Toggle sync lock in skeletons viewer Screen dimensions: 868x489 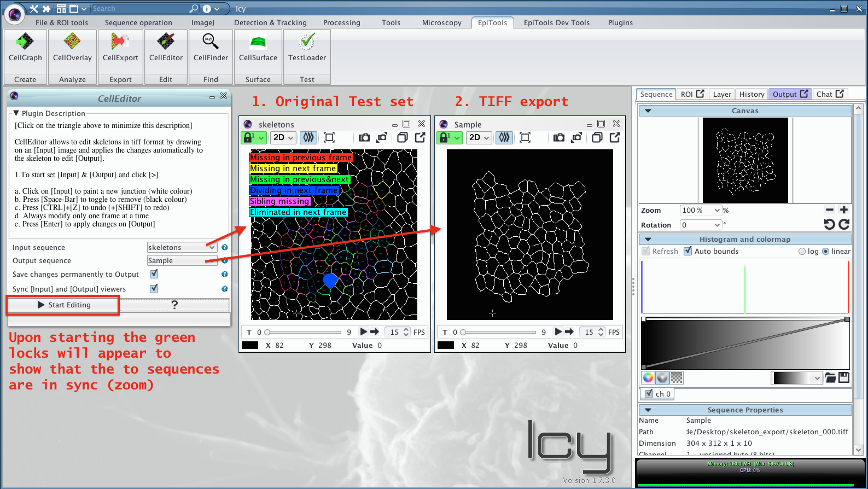[x=253, y=138]
